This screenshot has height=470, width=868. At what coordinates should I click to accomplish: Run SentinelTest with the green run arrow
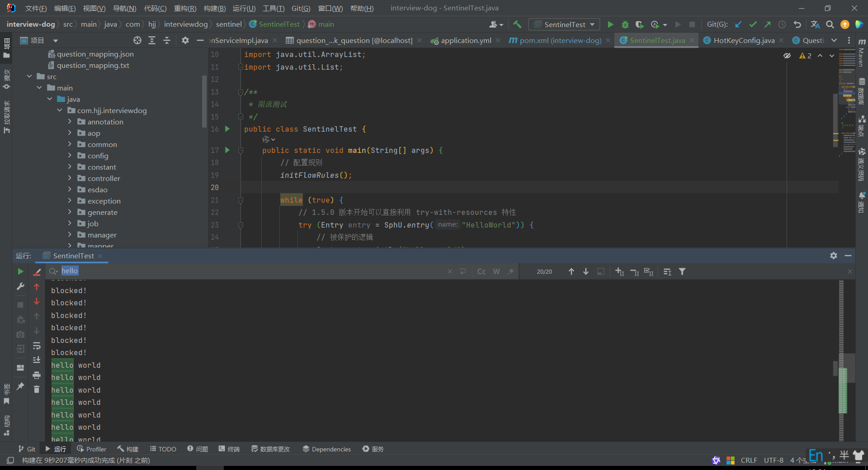(x=610, y=24)
